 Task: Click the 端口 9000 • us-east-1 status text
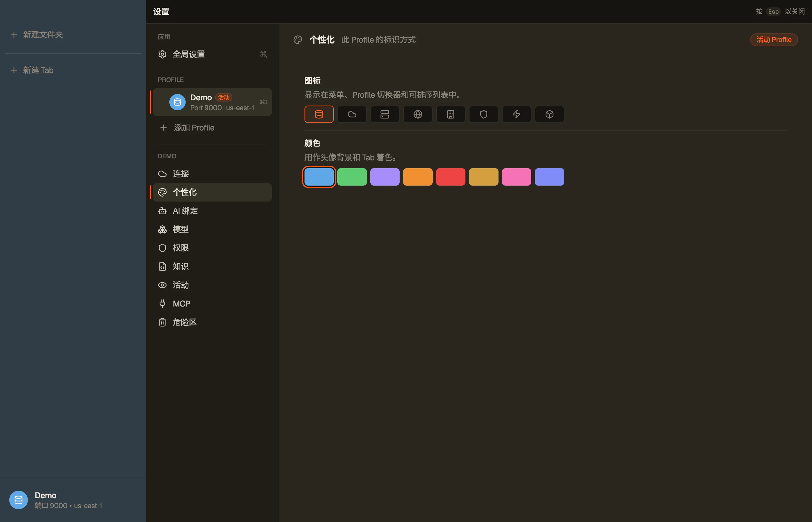click(68, 506)
